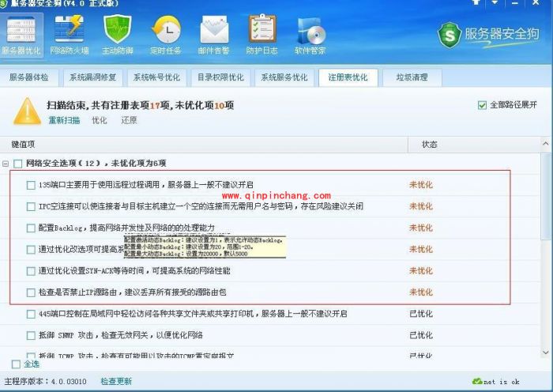Check the 配置Backlog item checkbox
The width and height of the screenshot is (553, 392).
click(31, 228)
